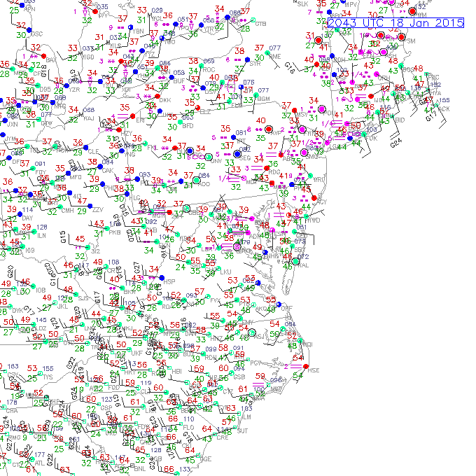Click the FLO station label
The width and height of the screenshot is (476, 476).
(x=188, y=428)
